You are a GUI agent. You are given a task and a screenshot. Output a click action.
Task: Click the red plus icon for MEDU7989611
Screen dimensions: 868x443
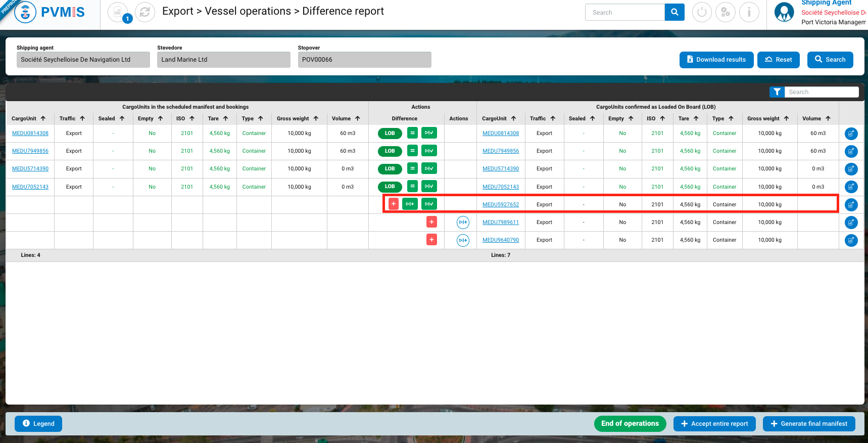[431, 222]
